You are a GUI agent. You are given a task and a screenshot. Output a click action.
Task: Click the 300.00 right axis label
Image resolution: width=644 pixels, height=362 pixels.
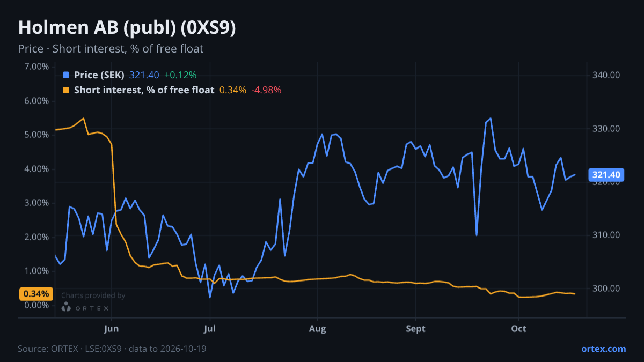(606, 289)
